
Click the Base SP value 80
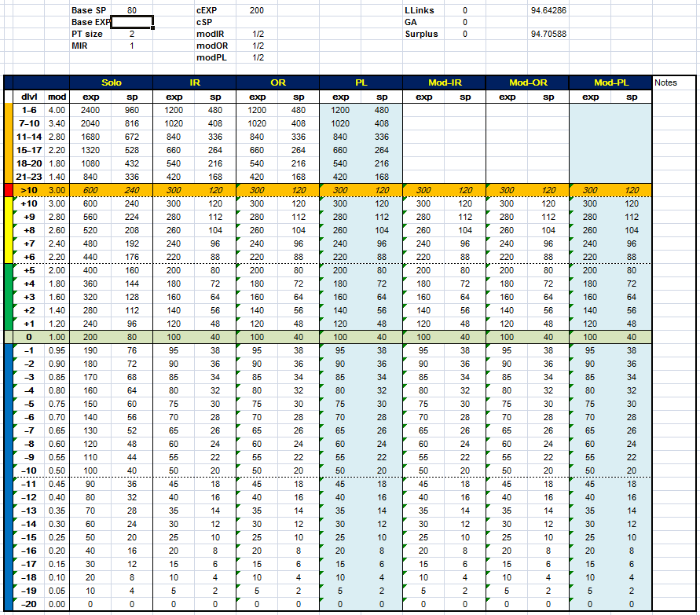click(x=131, y=11)
